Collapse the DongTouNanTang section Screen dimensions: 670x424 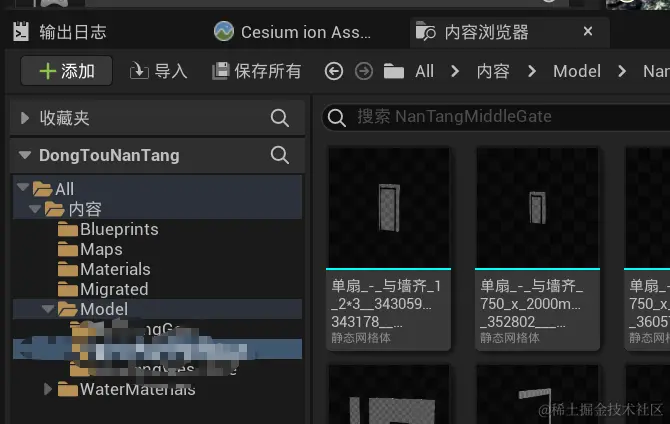[25, 155]
